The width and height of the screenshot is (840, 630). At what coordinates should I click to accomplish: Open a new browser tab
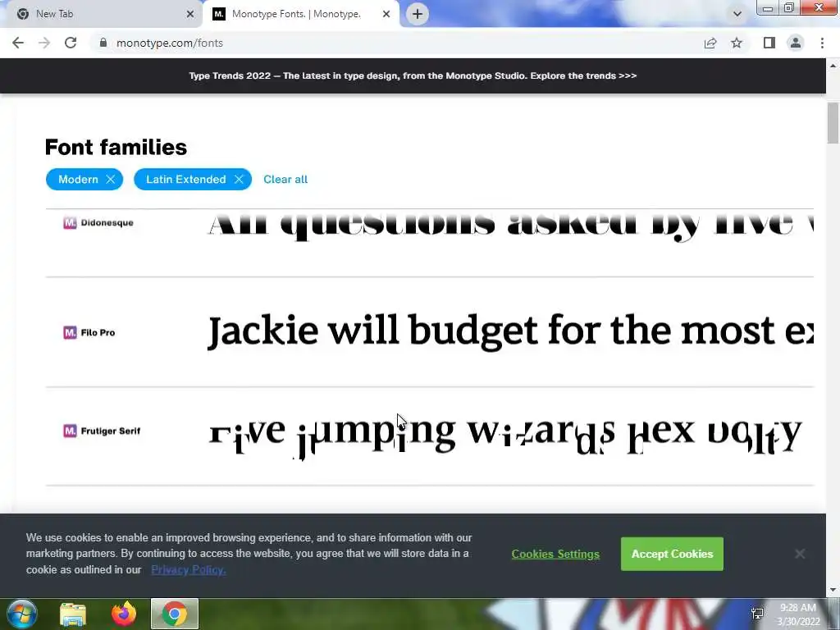tap(418, 14)
